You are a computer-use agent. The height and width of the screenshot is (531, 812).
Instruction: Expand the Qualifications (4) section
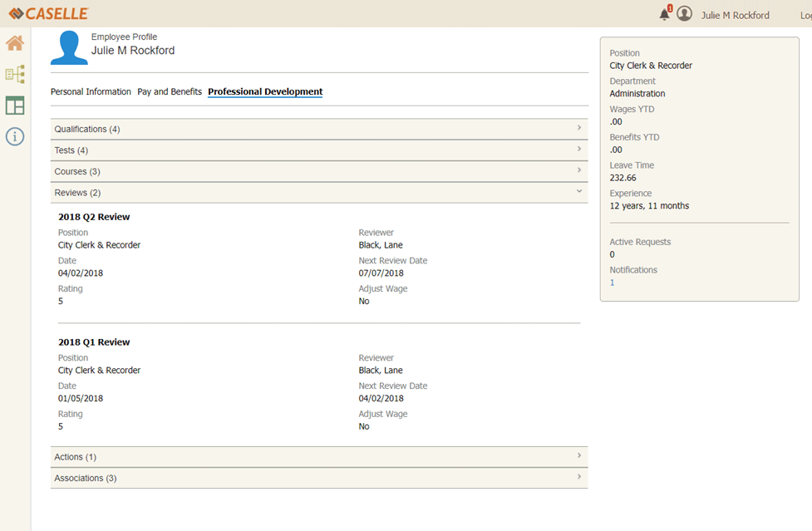coord(318,129)
